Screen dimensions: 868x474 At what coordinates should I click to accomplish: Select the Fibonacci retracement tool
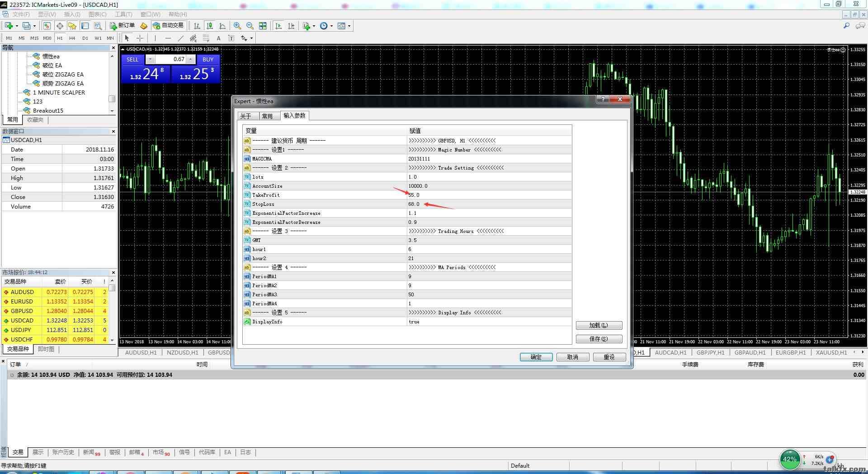coord(206,38)
